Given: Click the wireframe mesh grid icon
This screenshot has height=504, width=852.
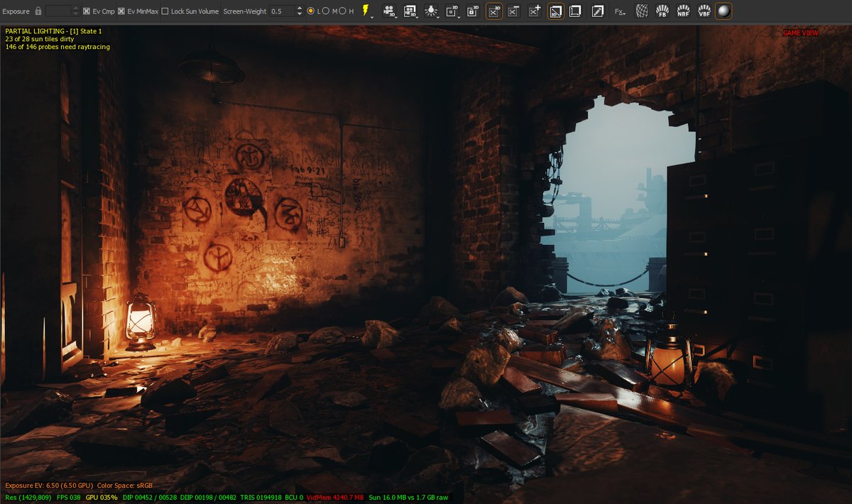Looking at the screenshot, I should coord(642,11).
